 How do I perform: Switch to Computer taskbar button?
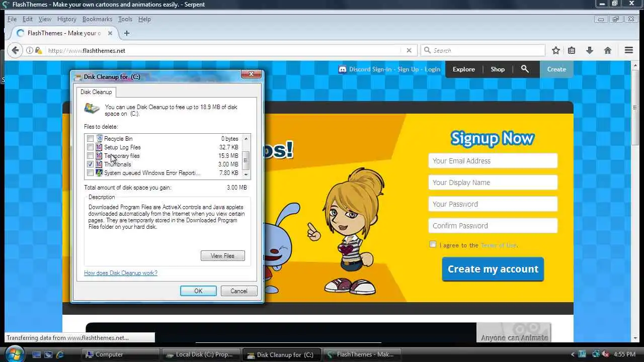click(x=120, y=354)
